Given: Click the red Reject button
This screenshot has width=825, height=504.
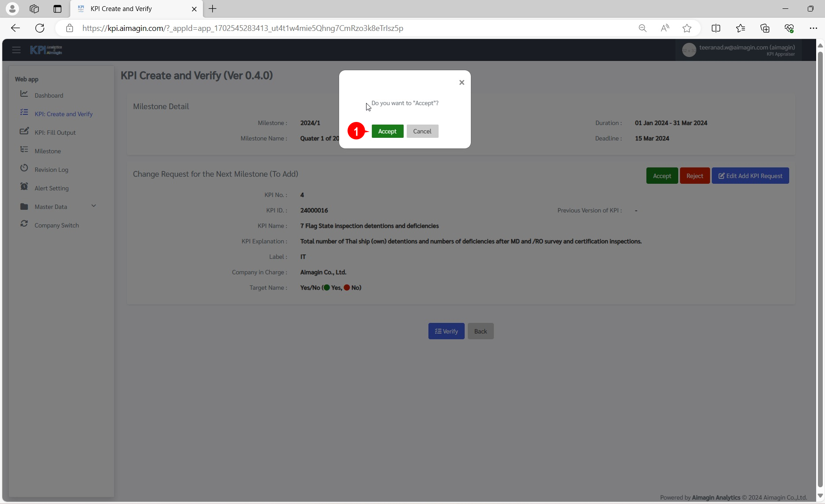Looking at the screenshot, I should click(x=695, y=176).
